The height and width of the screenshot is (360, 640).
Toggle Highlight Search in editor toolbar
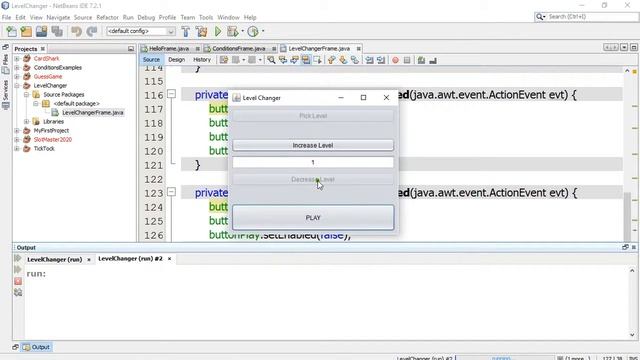click(305, 60)
